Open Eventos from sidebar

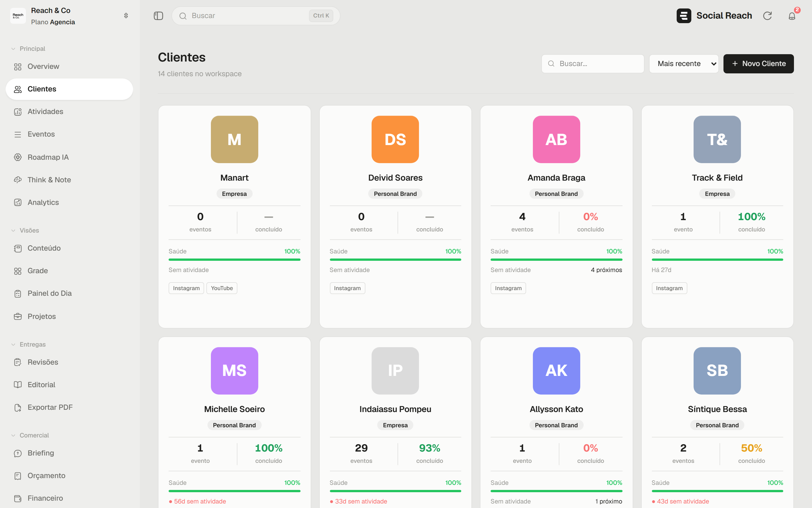[x=69, y=134]
